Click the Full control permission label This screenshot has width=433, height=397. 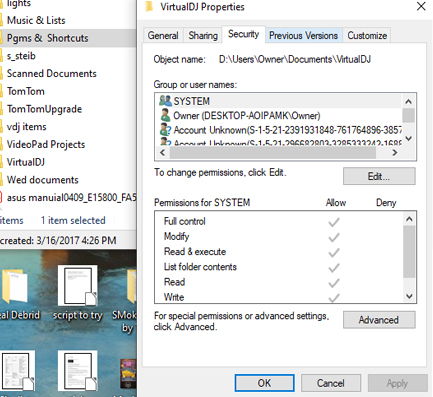point(185,221)
